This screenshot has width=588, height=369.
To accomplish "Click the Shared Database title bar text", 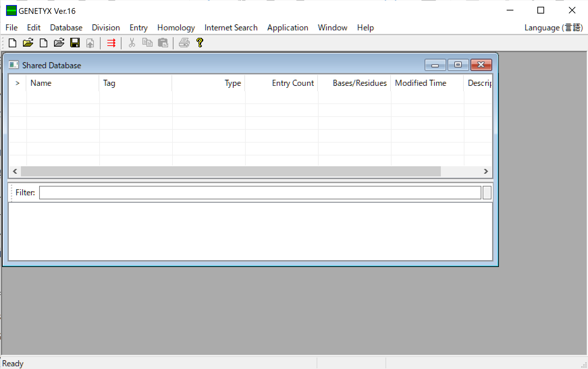I will pos(52,65).
